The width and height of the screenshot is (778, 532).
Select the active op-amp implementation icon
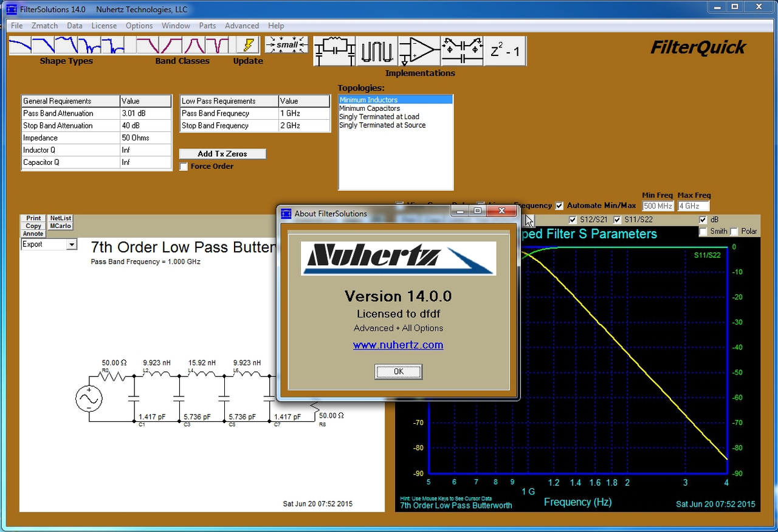(x=419, y=50)
